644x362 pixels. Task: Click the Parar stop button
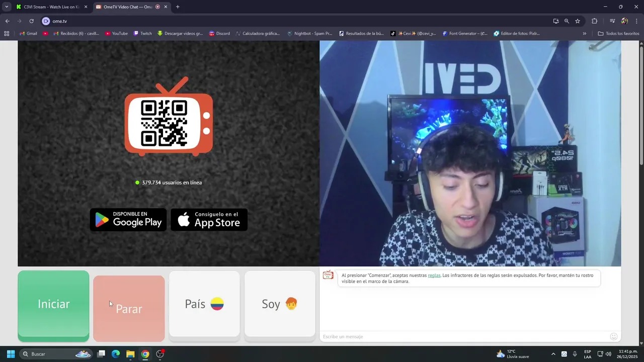tap(129, 308)
